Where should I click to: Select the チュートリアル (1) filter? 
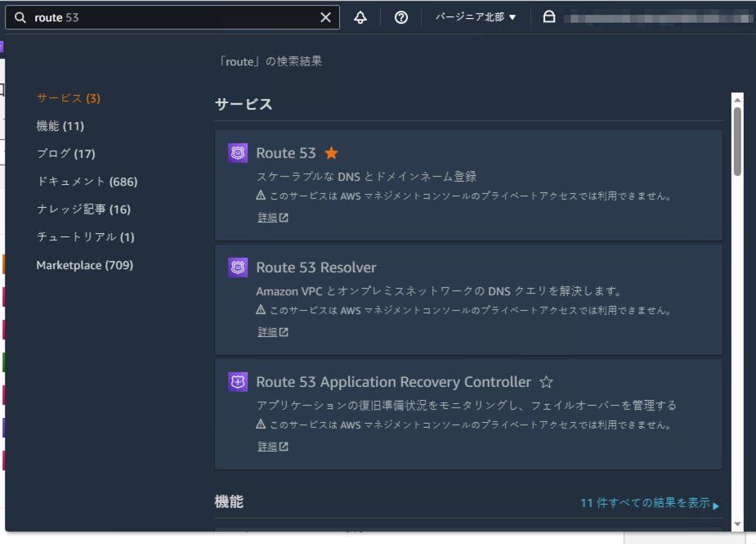[85, 237]
